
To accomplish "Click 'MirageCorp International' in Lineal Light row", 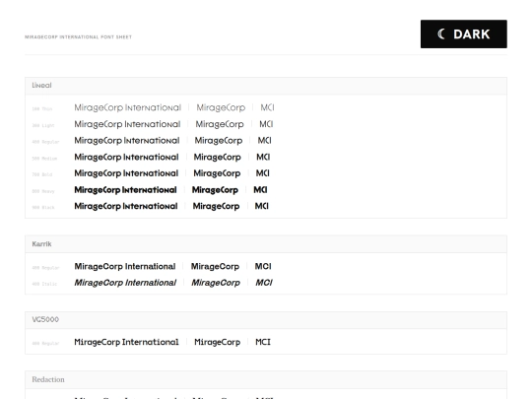I will tap(127, 124).
